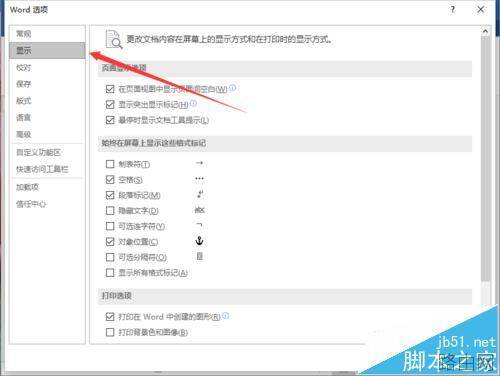
Task: Click info icon next to 显示突出显示标记
Action: [193, 103]
